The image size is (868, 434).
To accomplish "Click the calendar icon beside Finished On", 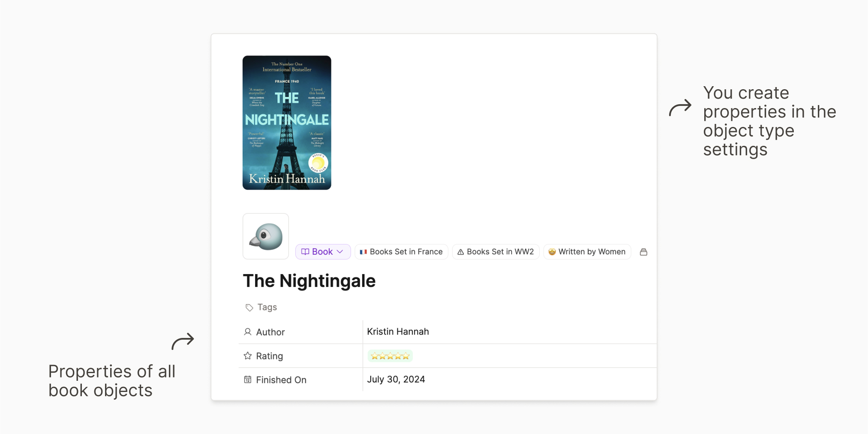I will click(248, 380).
